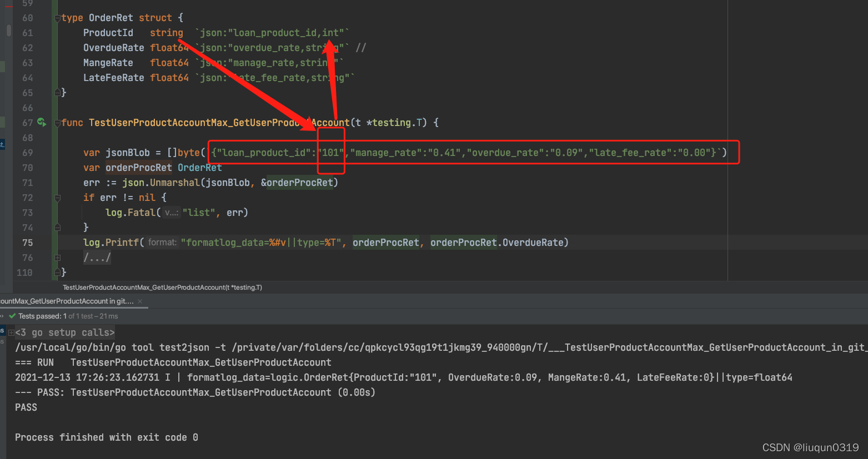Click the OverdueRate field on line 62

coord(114,48)
